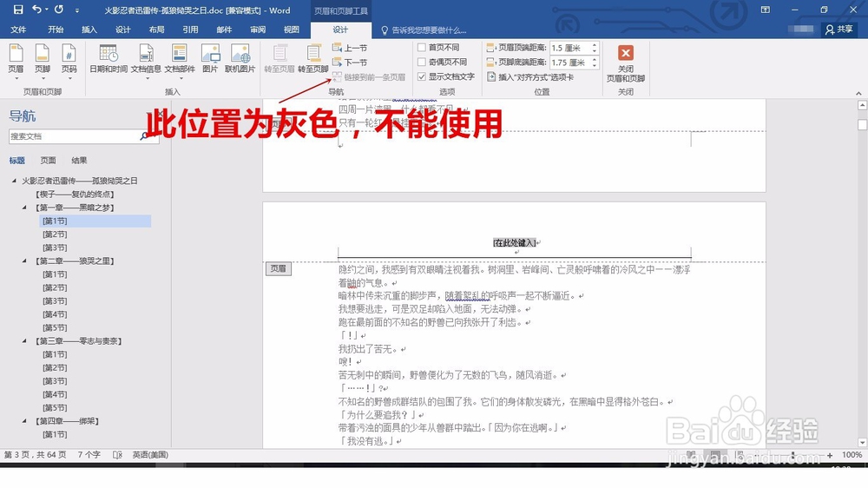Switch to 审阅 review tab

coord(258,30)
